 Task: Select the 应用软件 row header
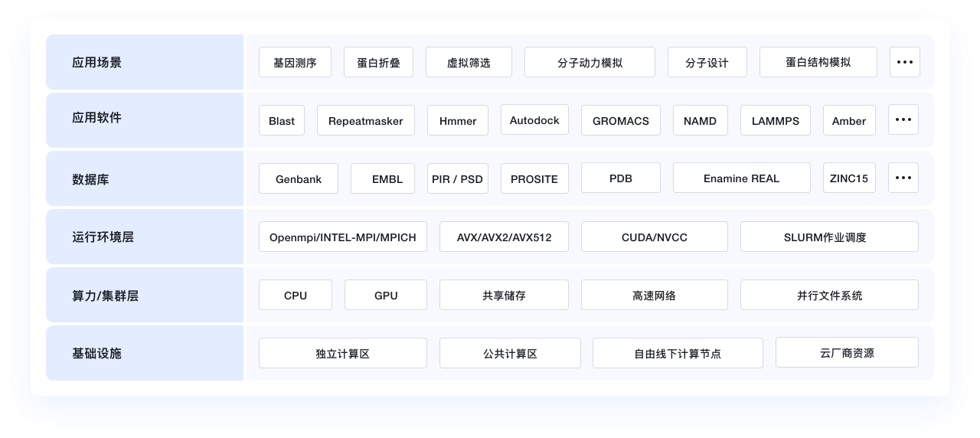point(145,120)
